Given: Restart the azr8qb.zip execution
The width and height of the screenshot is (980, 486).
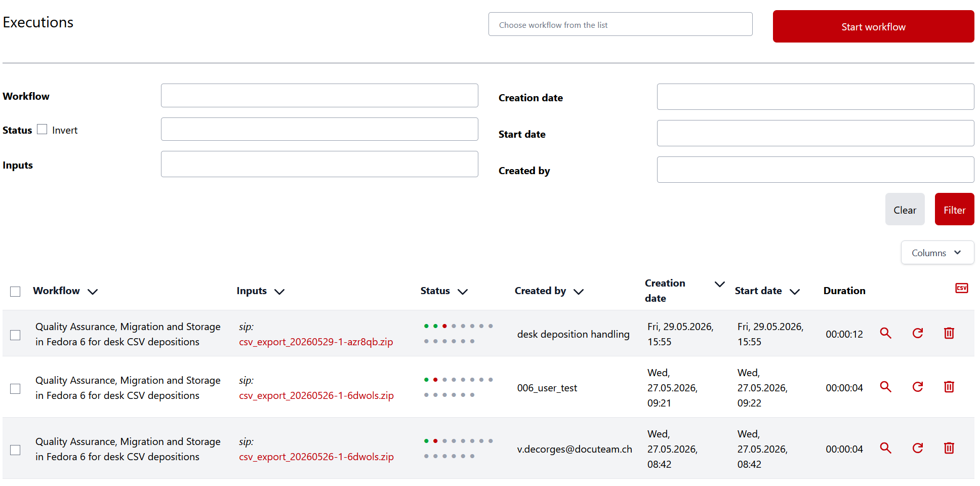Looking at the screenshot, I should [918, 333].
